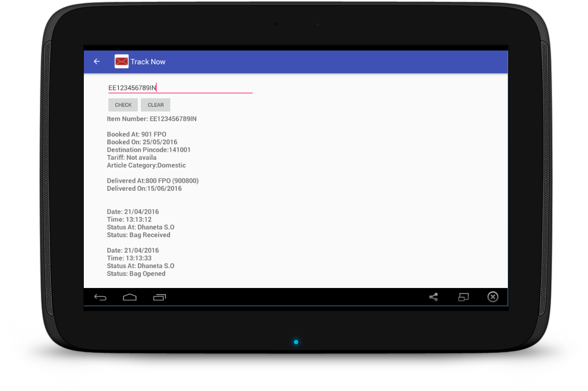Tap the circled X close icon
The height and width of the screenshot is (391, 588).
coord(492,297)
